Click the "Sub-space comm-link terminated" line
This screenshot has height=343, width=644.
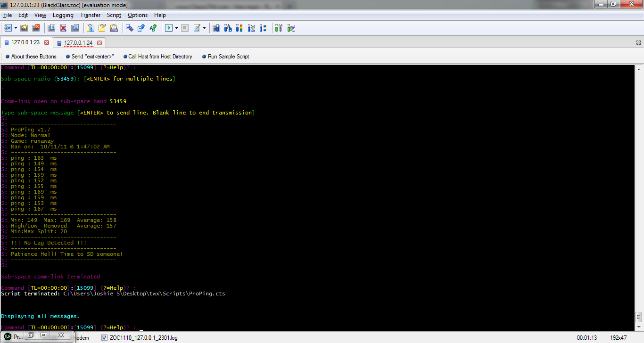(x=50, y=277)
